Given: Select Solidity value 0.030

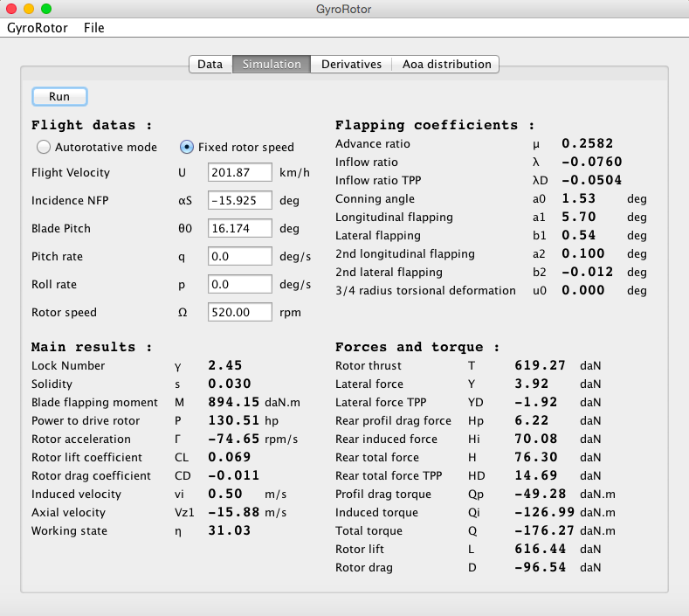Looking at the screenshot, I should [230, 384].
